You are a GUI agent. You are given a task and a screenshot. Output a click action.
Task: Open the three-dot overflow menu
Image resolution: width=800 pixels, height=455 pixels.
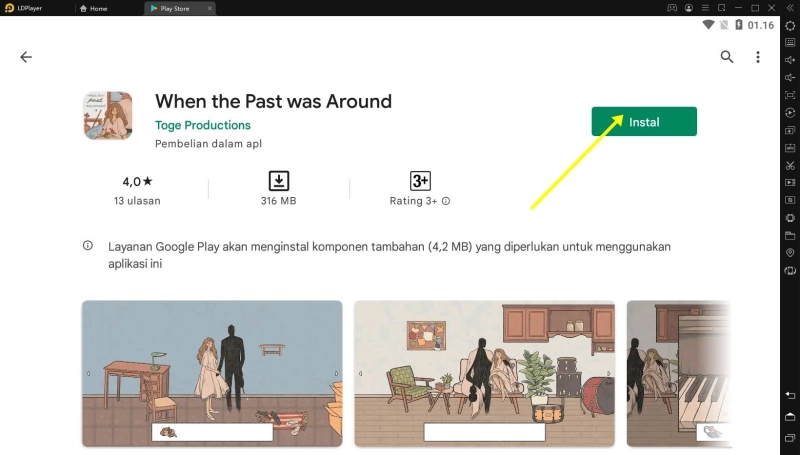[758, 57]
